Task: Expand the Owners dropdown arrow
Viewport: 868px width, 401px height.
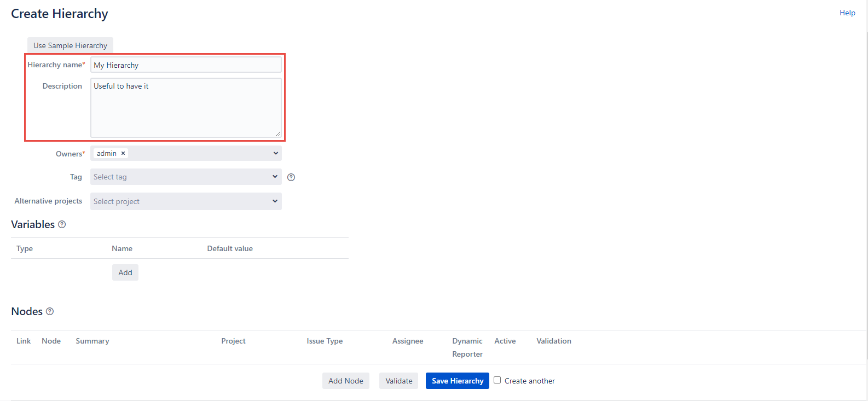Action: click(275, 154)
